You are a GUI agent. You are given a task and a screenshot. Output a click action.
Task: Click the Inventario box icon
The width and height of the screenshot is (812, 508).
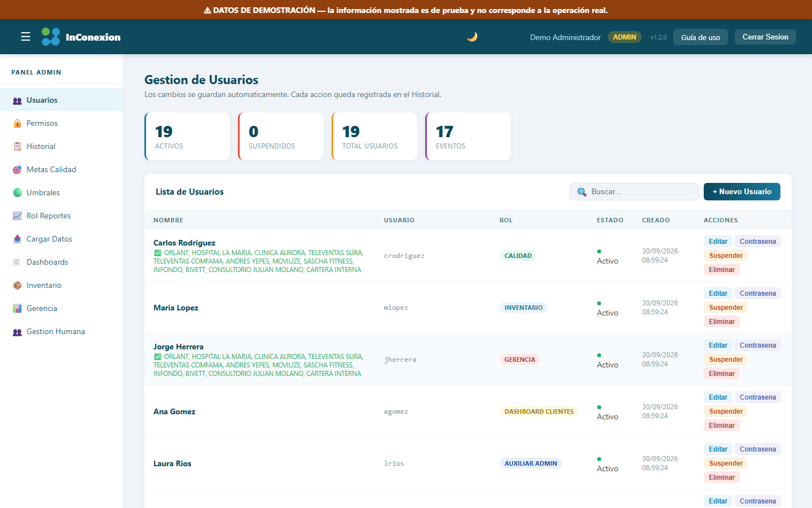coord(17,286)
